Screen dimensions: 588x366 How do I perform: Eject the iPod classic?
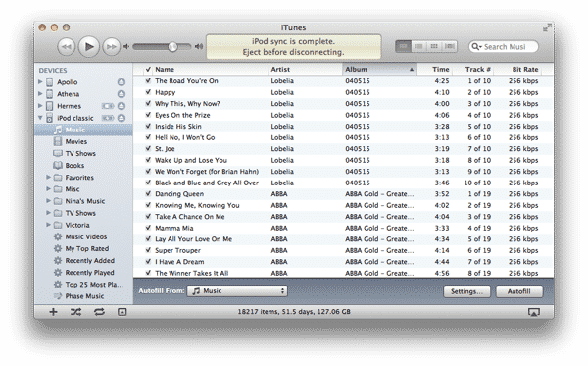coord(122,118)
